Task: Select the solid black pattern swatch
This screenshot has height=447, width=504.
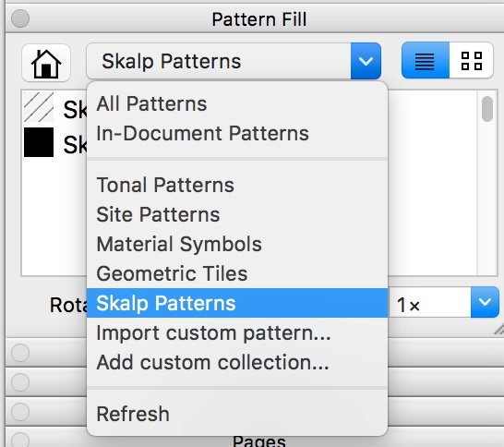Action: pos(39,142)
